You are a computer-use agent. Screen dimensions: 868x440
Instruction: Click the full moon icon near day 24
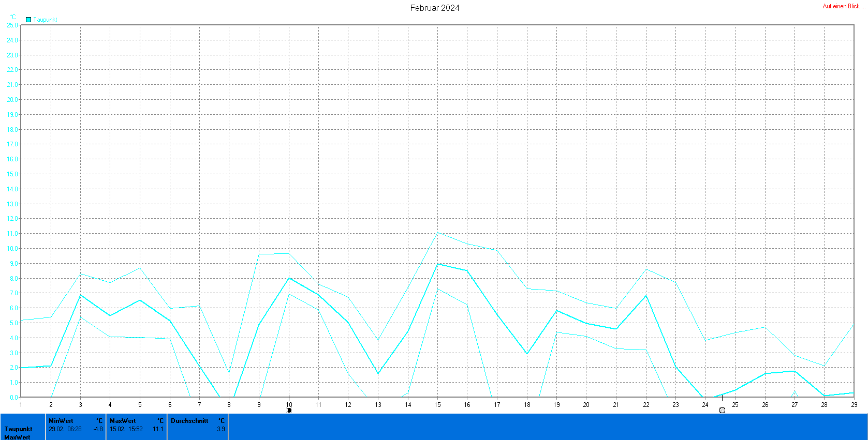(722, 411)
